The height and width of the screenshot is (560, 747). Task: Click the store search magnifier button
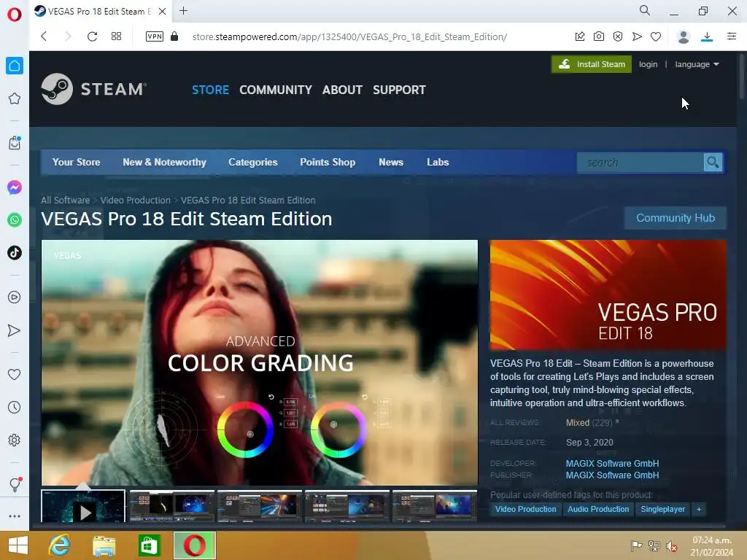pos(713,163)
